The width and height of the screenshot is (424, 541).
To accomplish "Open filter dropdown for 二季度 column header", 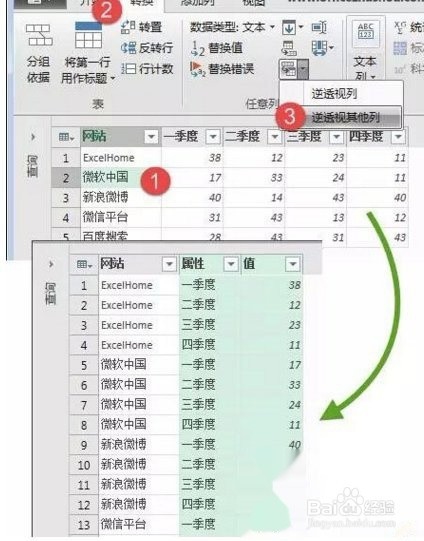I will pyautogui.click(x=275, y=137).
